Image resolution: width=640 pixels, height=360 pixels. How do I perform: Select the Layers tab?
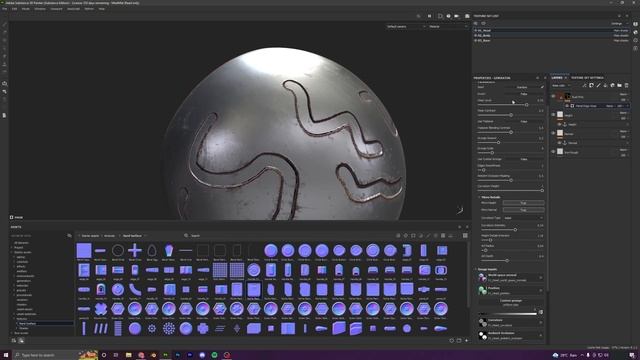click(x=557, y=78)
